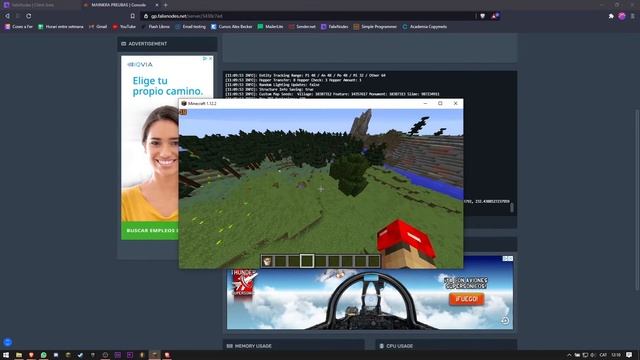Open WhatsApp from taskbar
This screenshot has height=360, width=640.
[43, 355]
